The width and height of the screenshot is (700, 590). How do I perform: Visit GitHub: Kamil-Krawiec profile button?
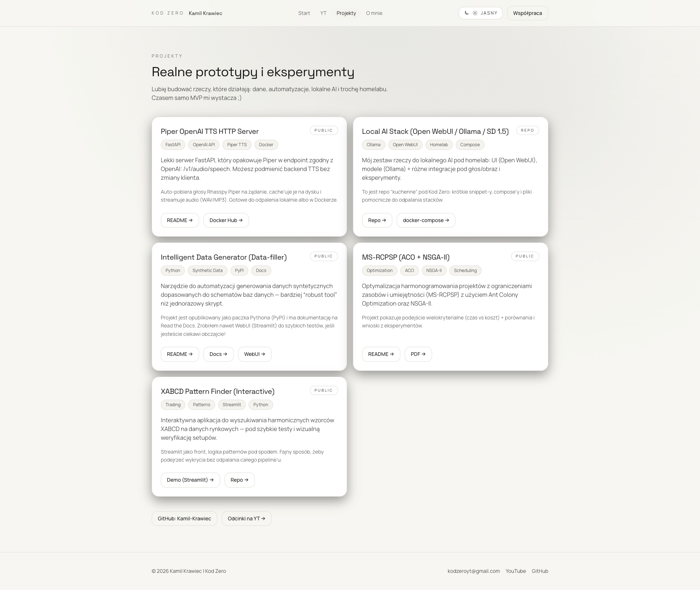[x=184, y=519]
